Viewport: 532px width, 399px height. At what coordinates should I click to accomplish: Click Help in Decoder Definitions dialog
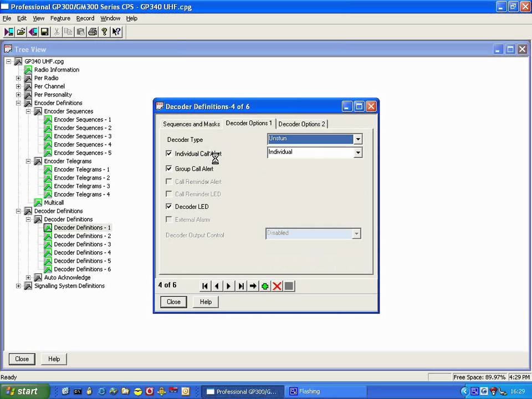click(206, 301)
